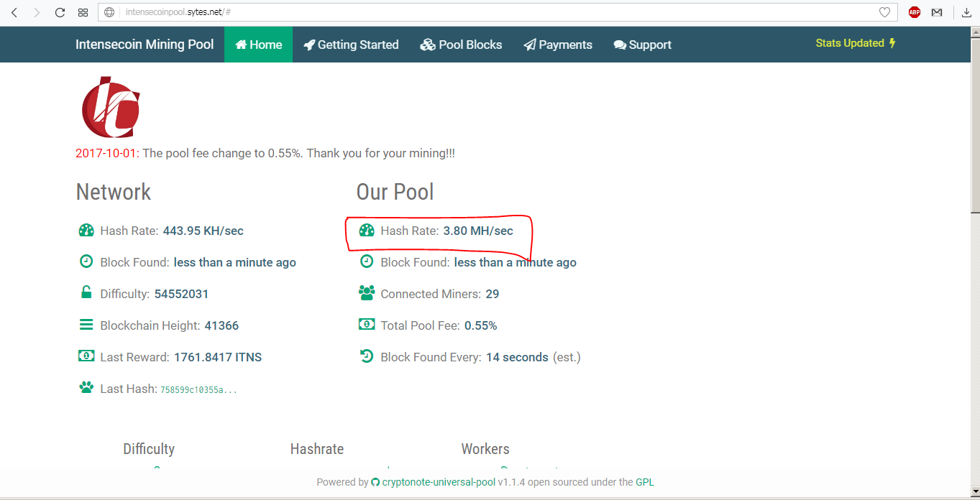
Task: Click the globe site info icon
Action: 109,12
